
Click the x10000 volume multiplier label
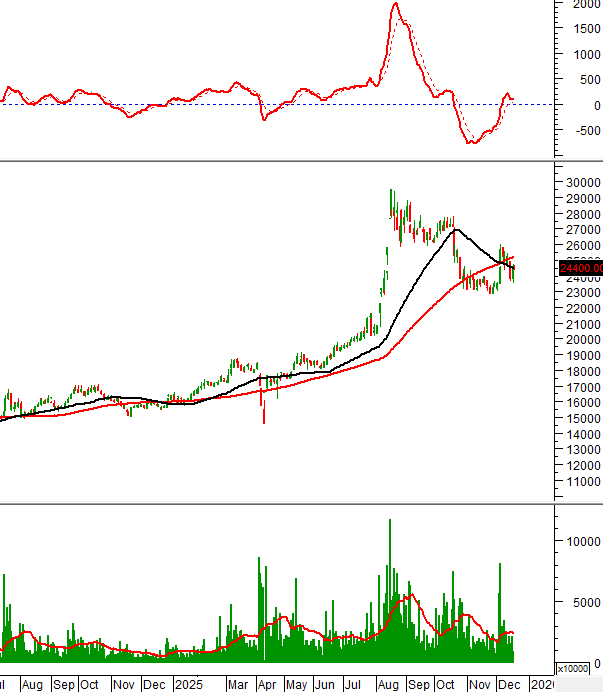(571, 668)
